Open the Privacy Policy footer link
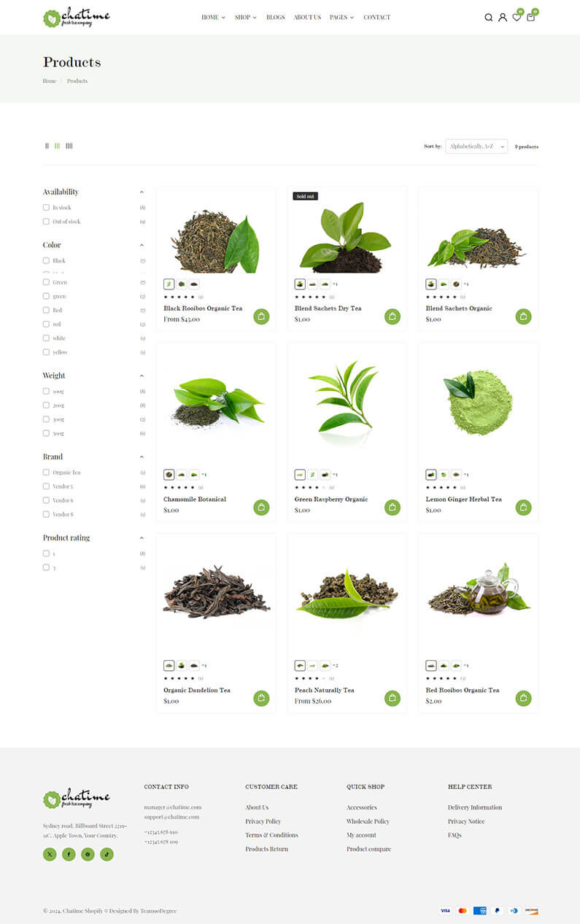This screenshot has height=924, width=580. click(x=263, y=821)
